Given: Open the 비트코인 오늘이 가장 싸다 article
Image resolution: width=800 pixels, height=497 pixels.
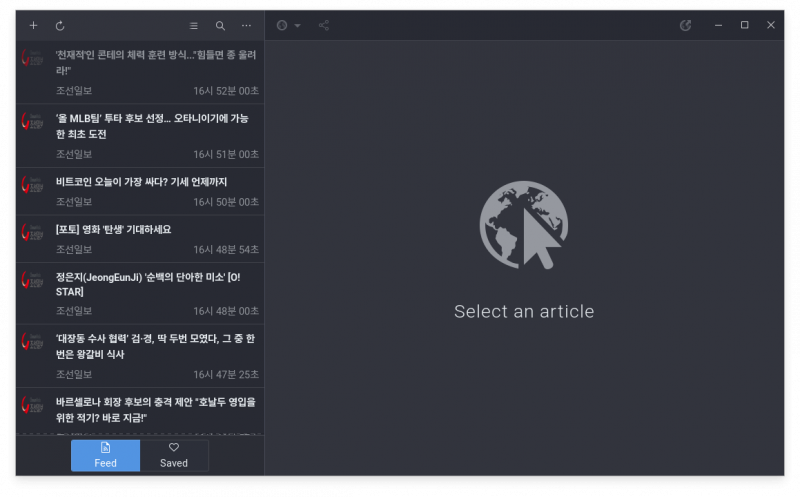Looking at the screenshot, I should (x=140, y=191).
